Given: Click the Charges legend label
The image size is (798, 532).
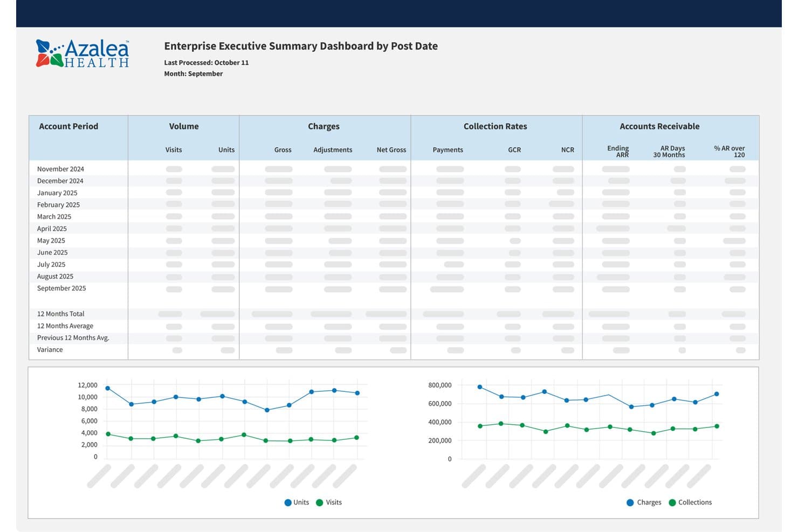Looking at the screenshot, I should (649, 502).
